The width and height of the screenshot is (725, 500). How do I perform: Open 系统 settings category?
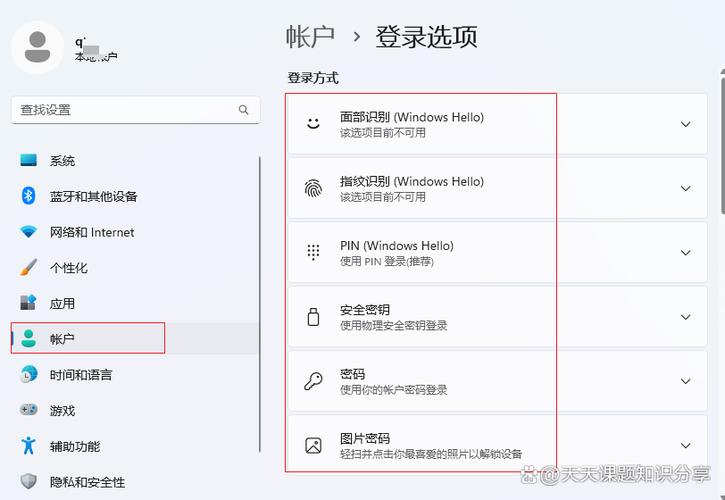click(x=135, y=160)
